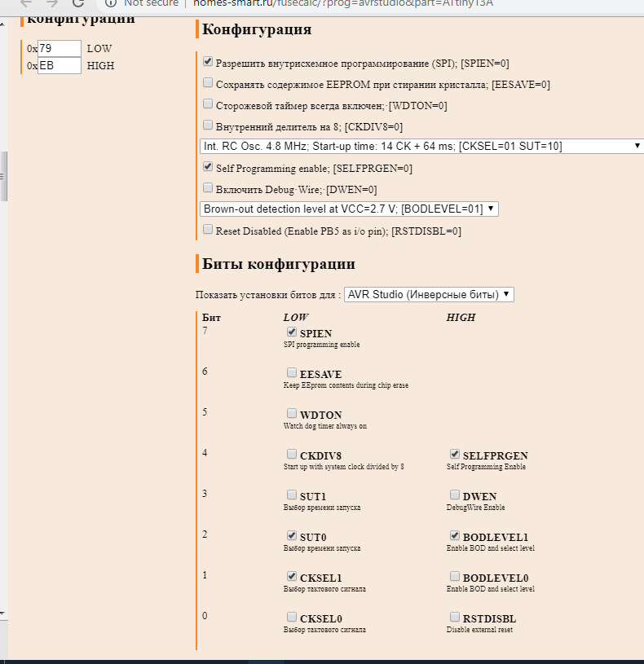Open Brown-out detection level dropdown

click(x=349, y=209)
